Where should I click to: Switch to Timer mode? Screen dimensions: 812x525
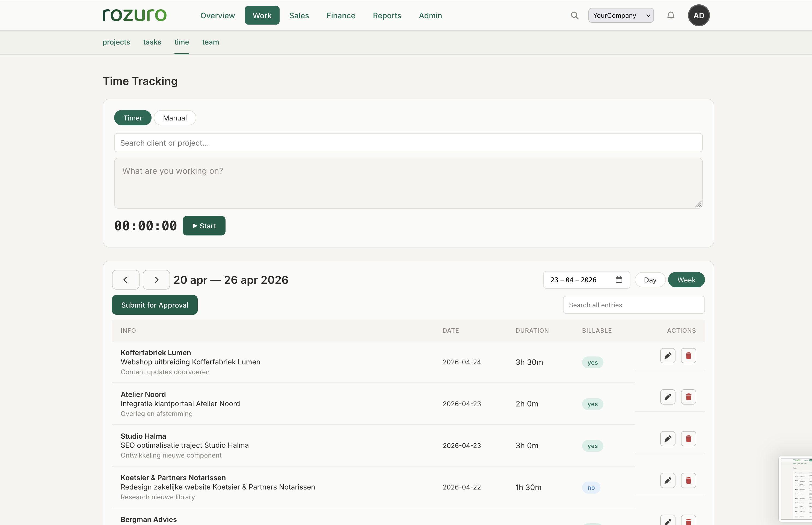132,118
